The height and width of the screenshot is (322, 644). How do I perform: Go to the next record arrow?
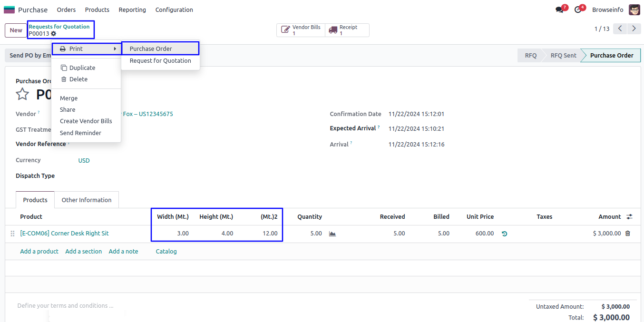pyautogui.click(x=634, y=29)
